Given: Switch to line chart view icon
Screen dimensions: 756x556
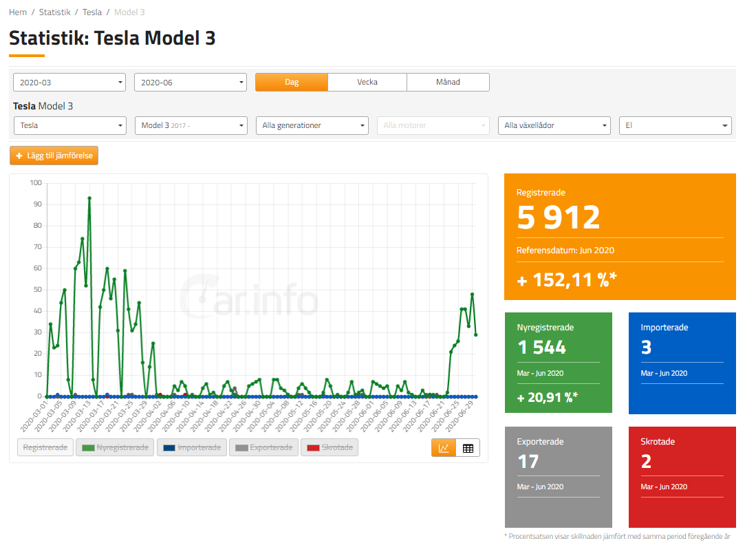Looking at the screenshot, I should coord(444,448).
